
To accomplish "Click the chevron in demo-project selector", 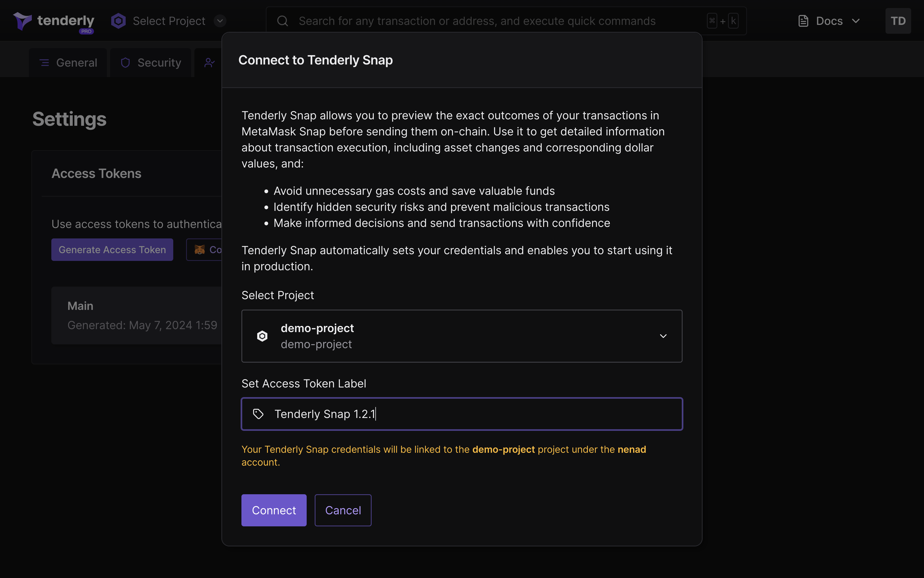I will click(x=663, y=336).
